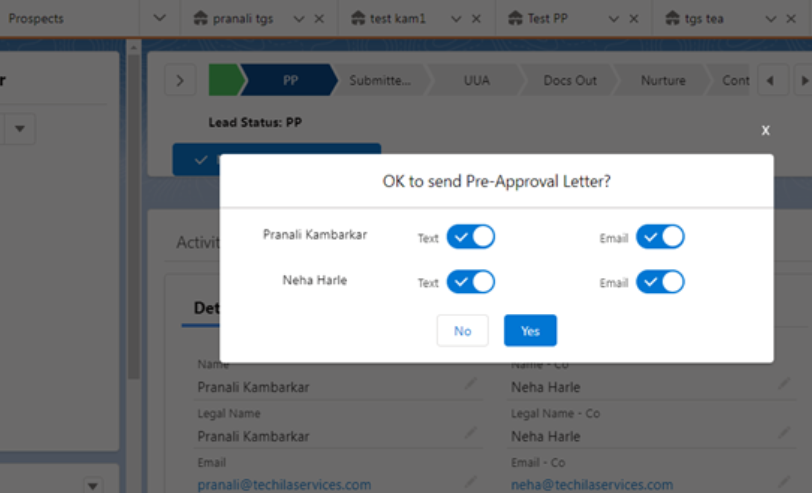The image size is (812, 493).
Task: Close the pranali tgs tab
Action: [320, 19]
